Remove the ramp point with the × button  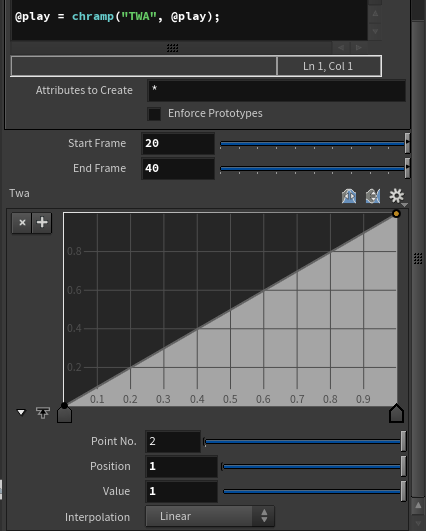pos(22,222)
